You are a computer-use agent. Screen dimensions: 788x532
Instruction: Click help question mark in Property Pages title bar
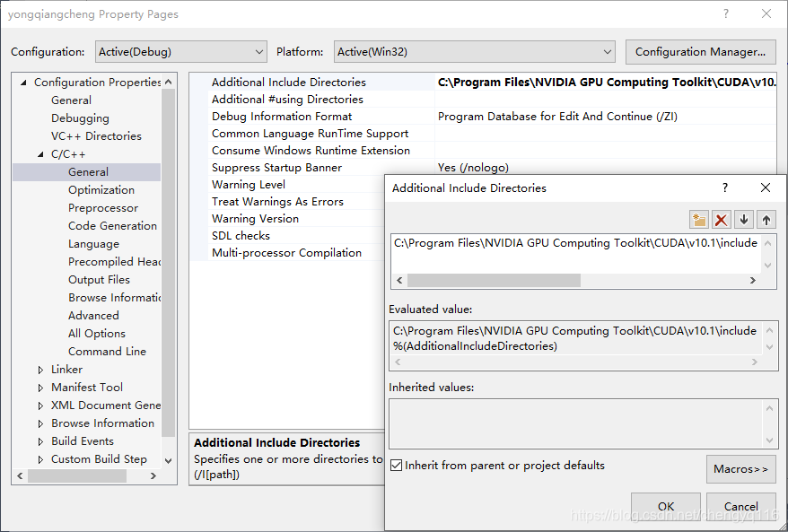pos(726,13)
